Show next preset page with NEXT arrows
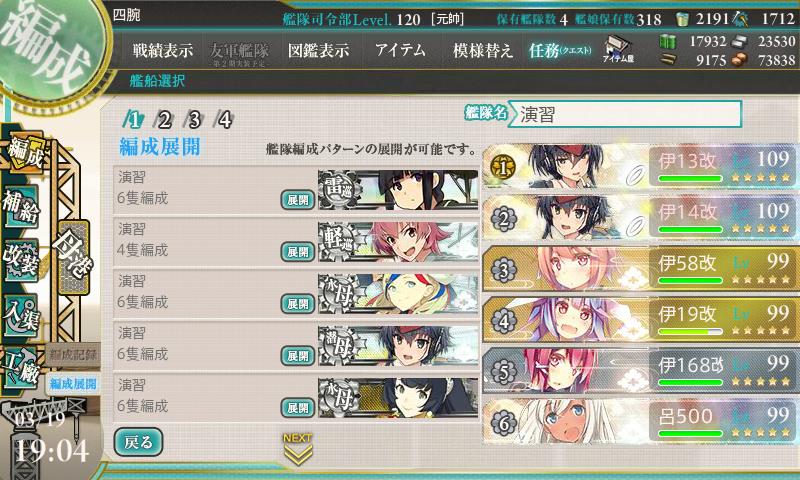This screenshot has width=800, height=480. coord(297,449)
